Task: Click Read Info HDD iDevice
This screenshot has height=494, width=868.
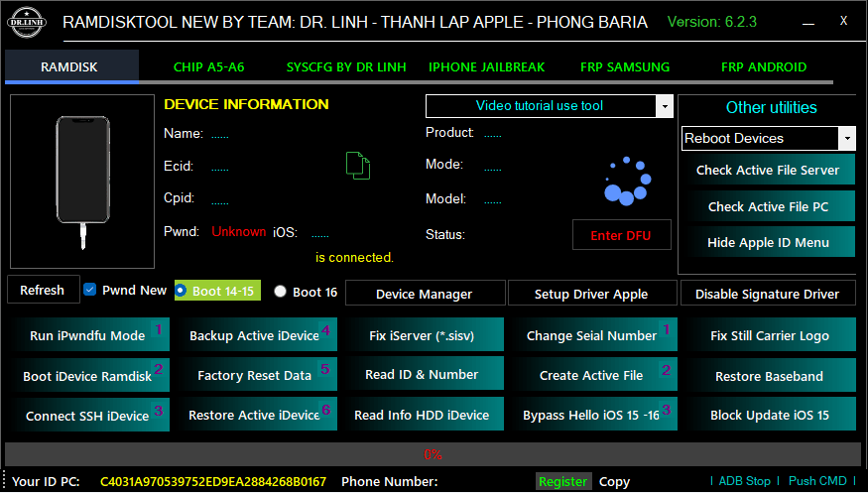Action: (x=426, y=415)
